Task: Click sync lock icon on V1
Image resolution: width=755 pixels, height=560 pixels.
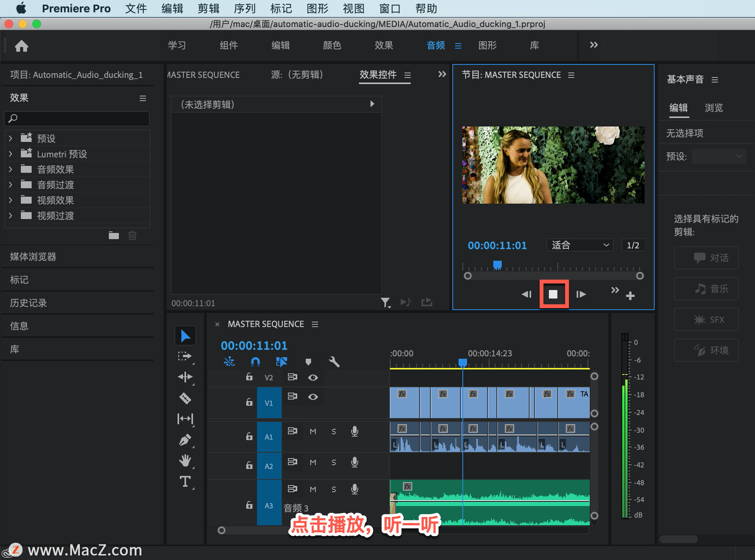Action: point(292,396)
